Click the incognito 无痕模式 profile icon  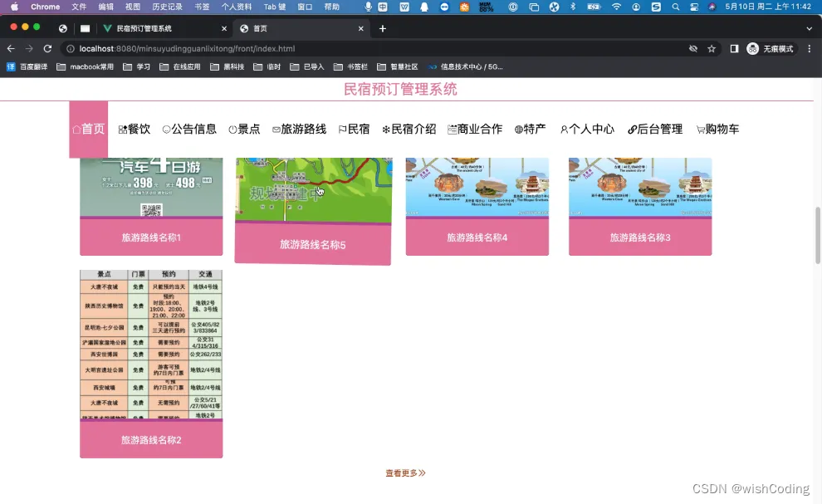pyautogui.click(x=770, y=49)
